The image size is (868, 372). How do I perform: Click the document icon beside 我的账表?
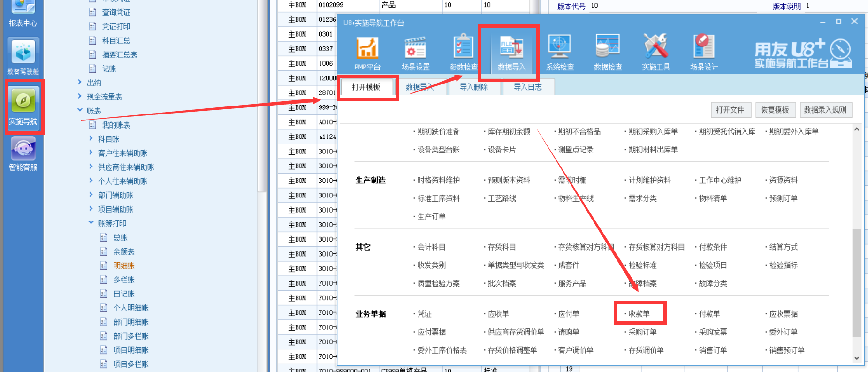tap(92, 125)
